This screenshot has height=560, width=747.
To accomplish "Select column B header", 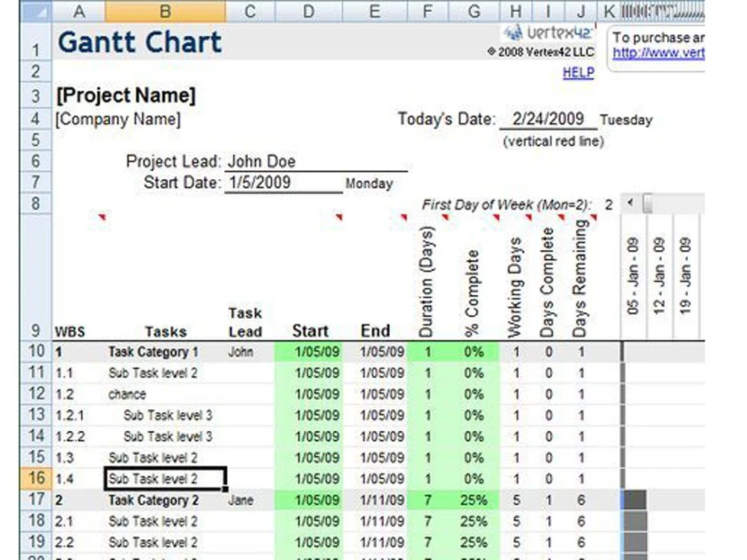I will pos(165,11).
